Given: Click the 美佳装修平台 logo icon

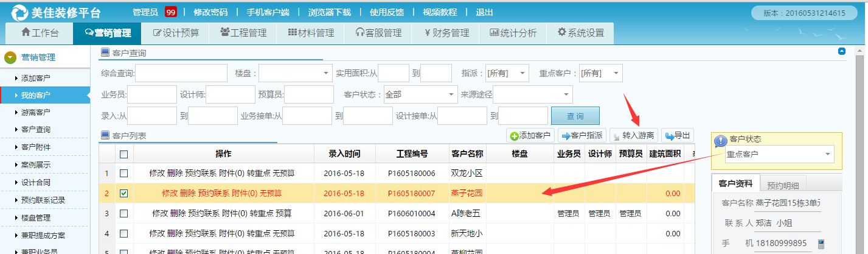Looking at the screenshot, I should (x=19, y=13).
